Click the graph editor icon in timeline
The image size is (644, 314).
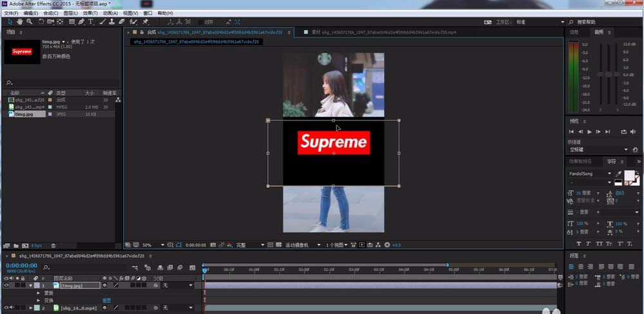click(192, 268)
